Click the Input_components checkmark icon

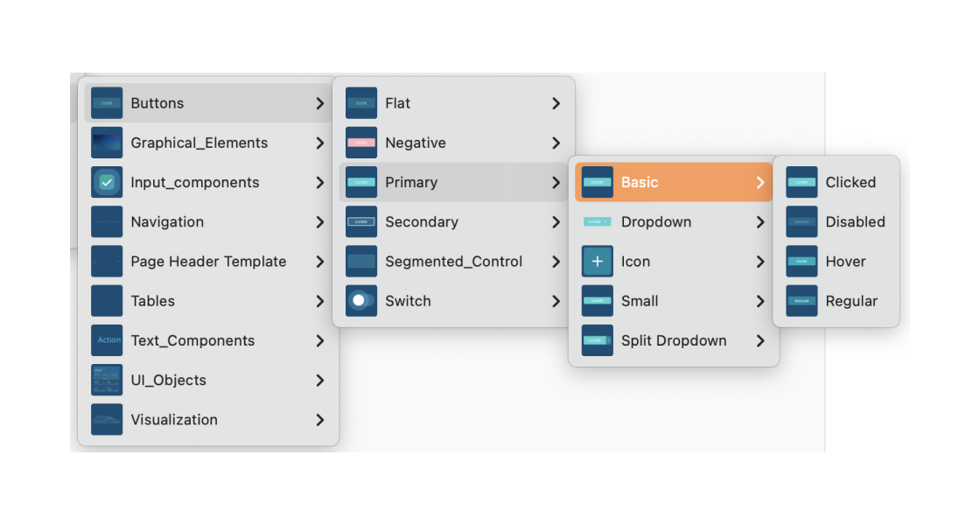tap(106, 182)
